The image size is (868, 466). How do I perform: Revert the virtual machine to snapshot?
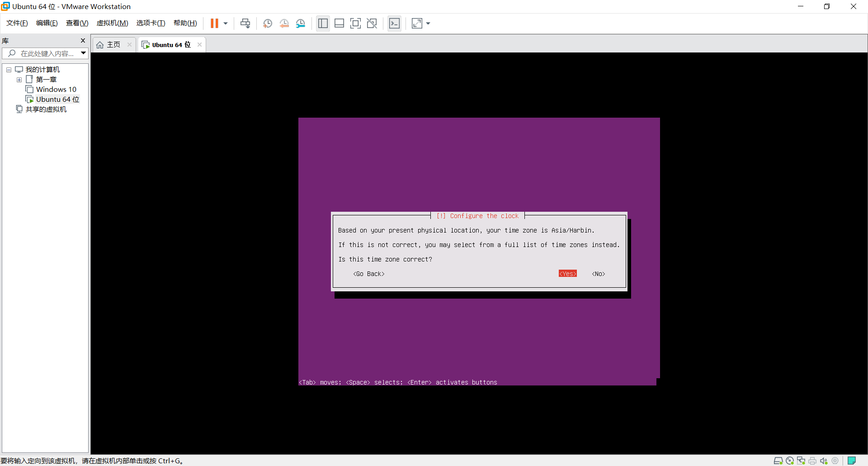point(284,24)
